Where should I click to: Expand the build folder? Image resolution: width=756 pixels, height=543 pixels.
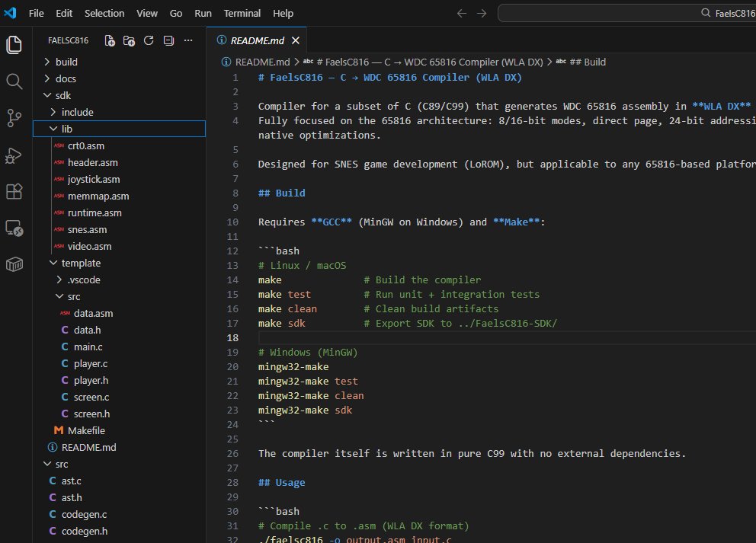coord(66,62)
